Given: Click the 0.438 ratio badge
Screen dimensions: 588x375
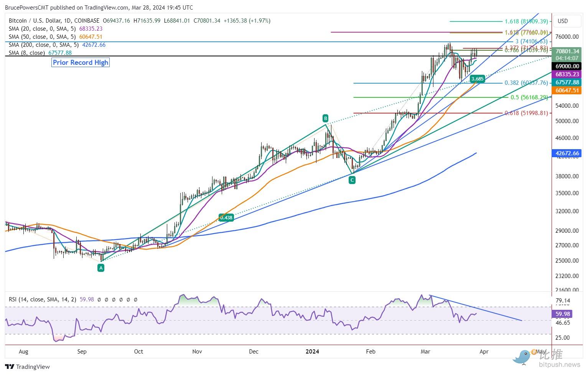Looking at the screenshot, I should [226, 217].
